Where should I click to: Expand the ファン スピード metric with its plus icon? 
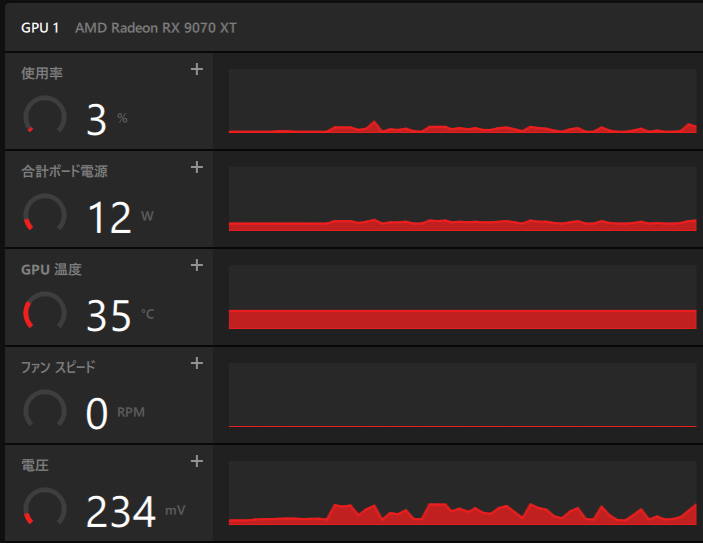[197, 363]
